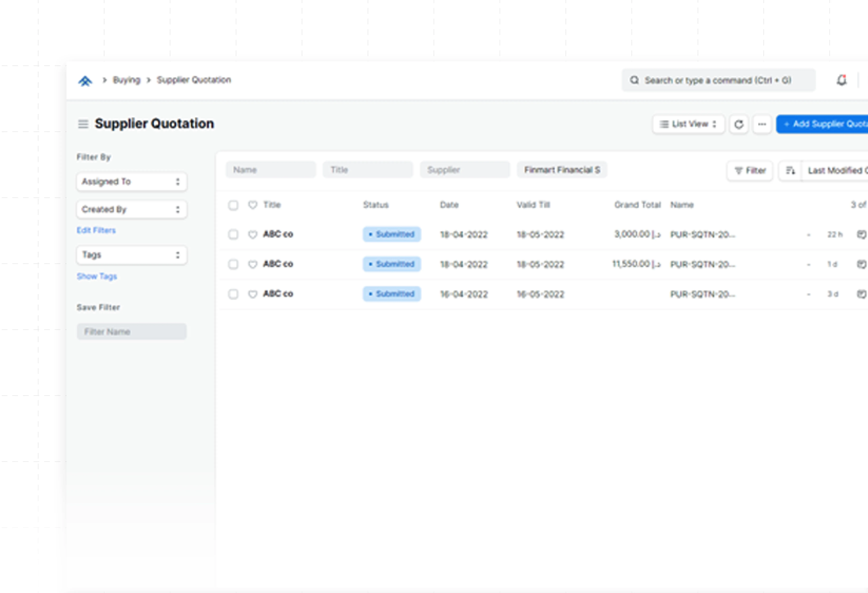The height and width of the screenshot is (593, 868).
Task: Click the home logo icon in breadcrumb
Action: pos(85,81)
